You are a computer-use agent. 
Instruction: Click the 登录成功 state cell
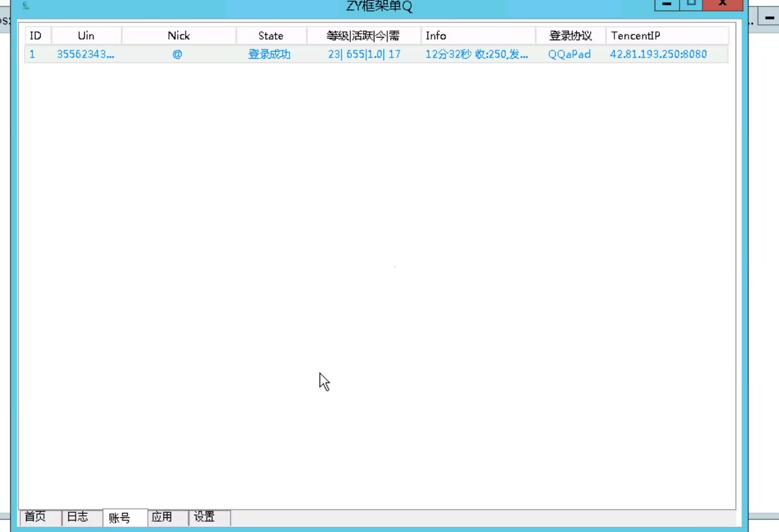269,54
